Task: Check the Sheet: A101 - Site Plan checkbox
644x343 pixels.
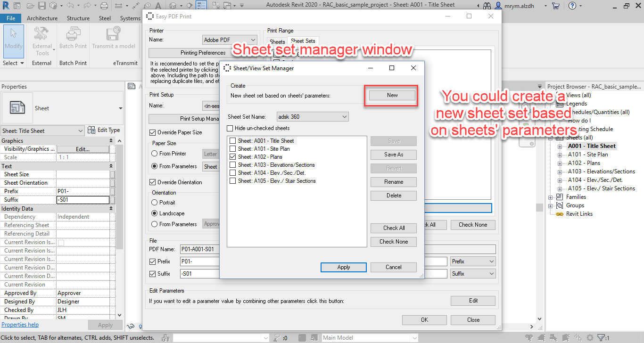Action: pos(233,149)
